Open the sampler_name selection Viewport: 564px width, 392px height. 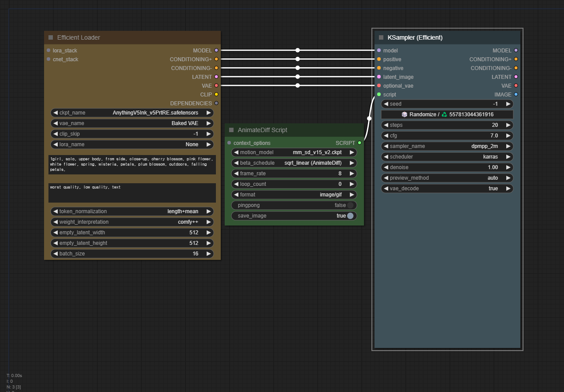(x=509, y=146)
